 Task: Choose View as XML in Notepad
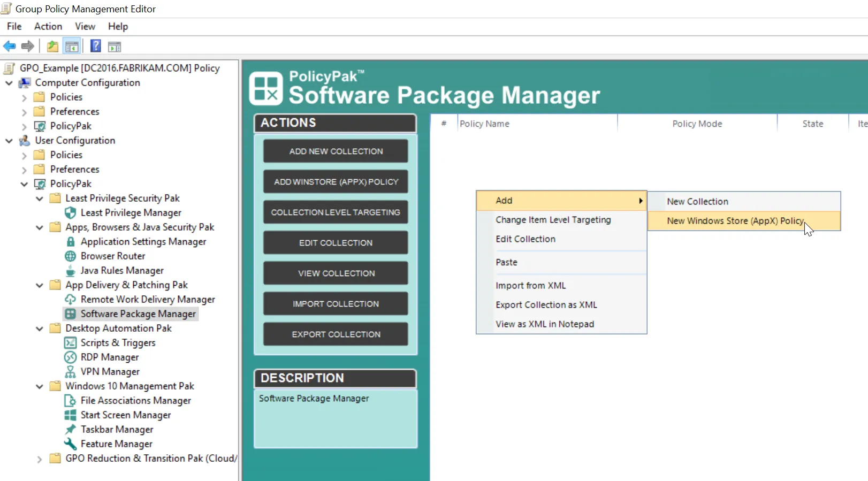coord(561,324)
